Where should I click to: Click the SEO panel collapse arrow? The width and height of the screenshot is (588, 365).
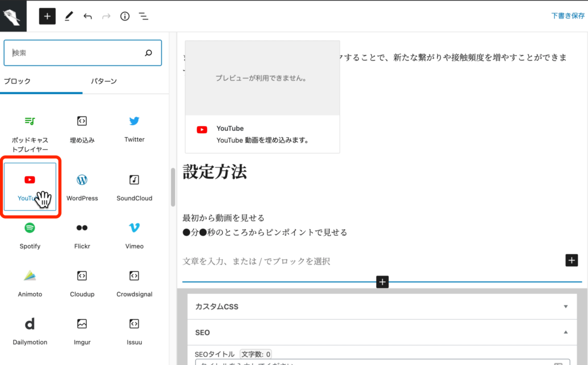click(x=566, y=332)
